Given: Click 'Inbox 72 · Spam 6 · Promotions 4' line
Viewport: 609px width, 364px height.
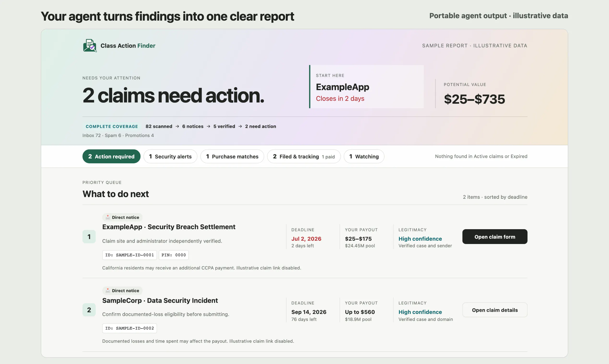Looking at the screenshot, I should 118,135.
